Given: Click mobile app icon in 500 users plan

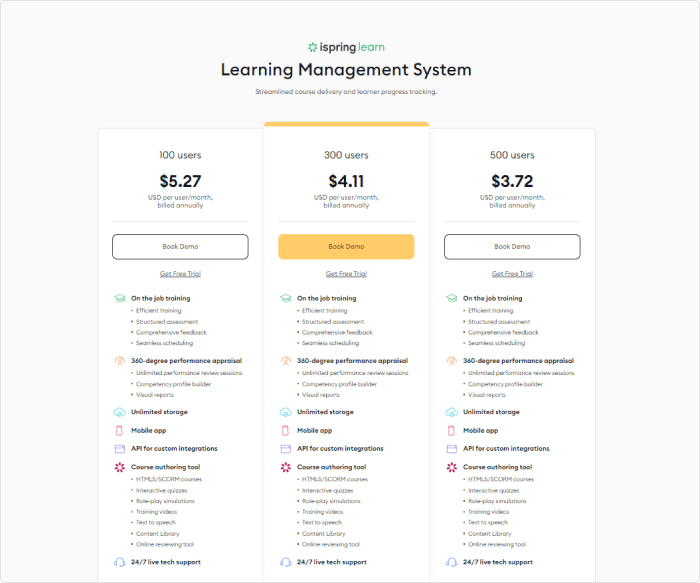Looking at the screenshot, I should 452,431.
